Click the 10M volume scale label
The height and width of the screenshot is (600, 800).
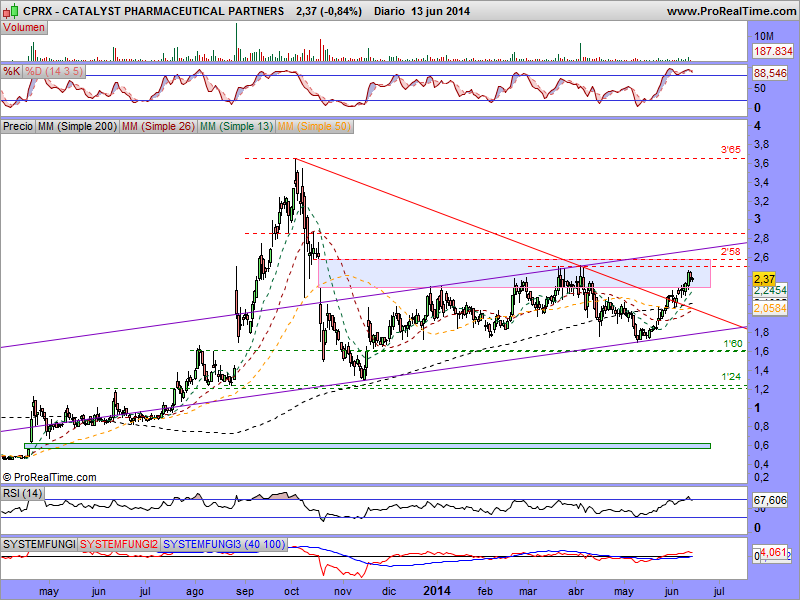(x=764, y=36)
